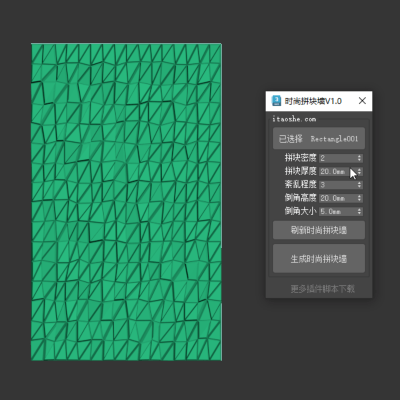Click the 拼块密度 text label

click(300, 158)
